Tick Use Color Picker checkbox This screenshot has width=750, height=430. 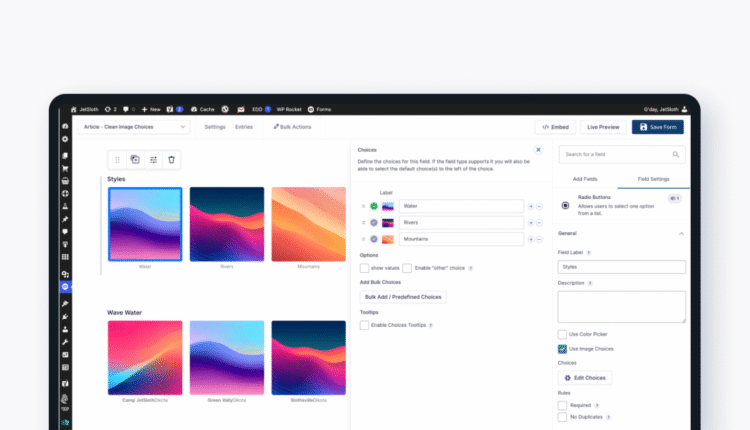[x=562, y=334]
